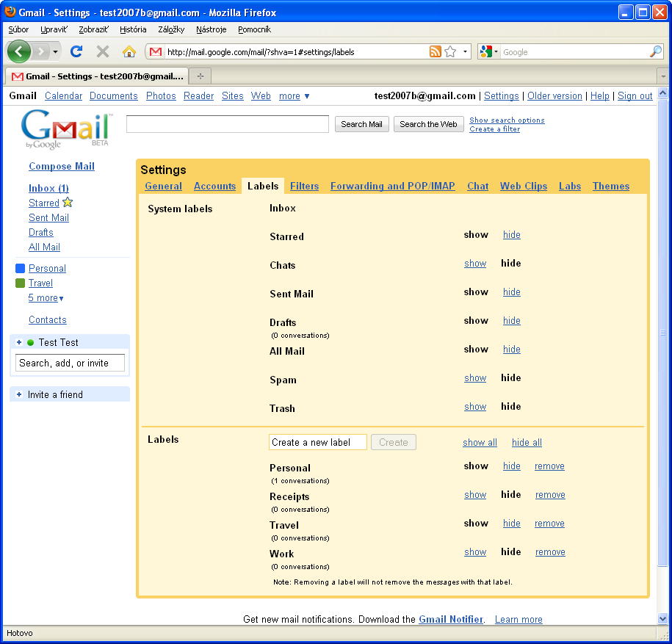
Task: Click the chat Search, add, or invite box
Action: 70,363
